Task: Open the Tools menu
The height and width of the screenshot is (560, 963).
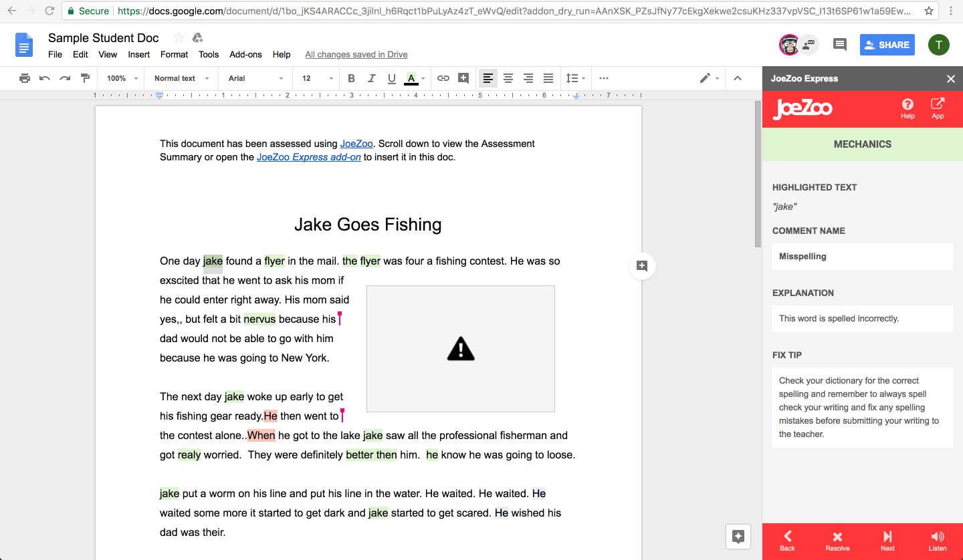Action: coord(209,55)
